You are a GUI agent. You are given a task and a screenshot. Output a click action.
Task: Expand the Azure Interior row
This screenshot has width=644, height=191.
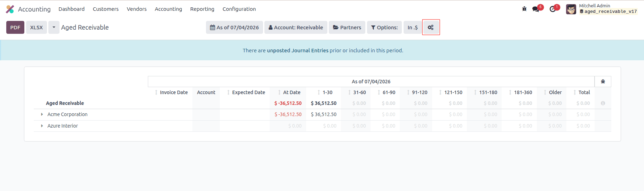click(42, 126)
